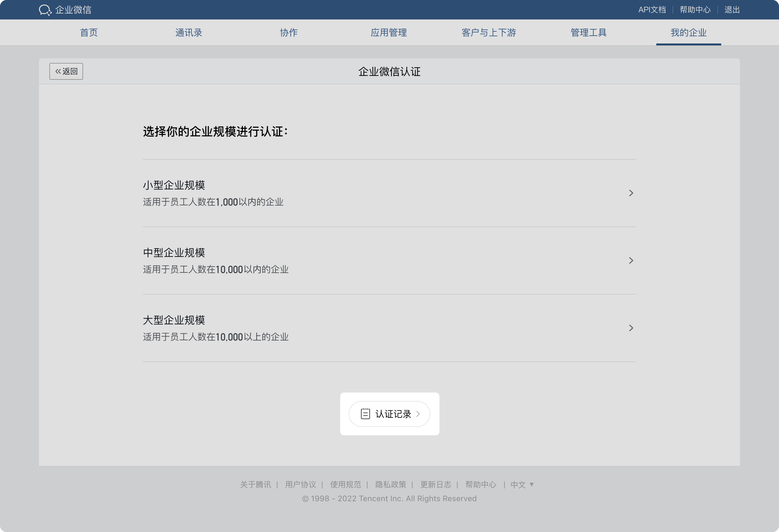Click the arrow inside 认证记录 button
The image size is (779, 532).
[418, 414]
